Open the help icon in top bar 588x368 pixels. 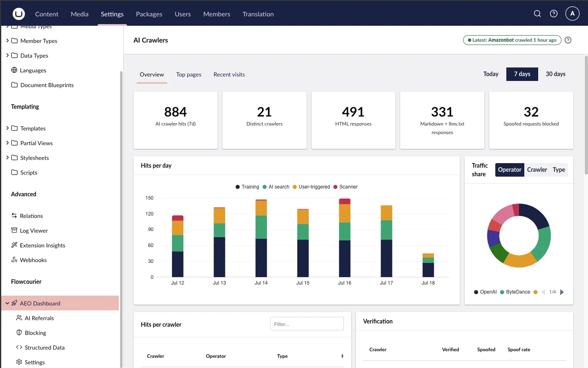(x=554, y=14)
